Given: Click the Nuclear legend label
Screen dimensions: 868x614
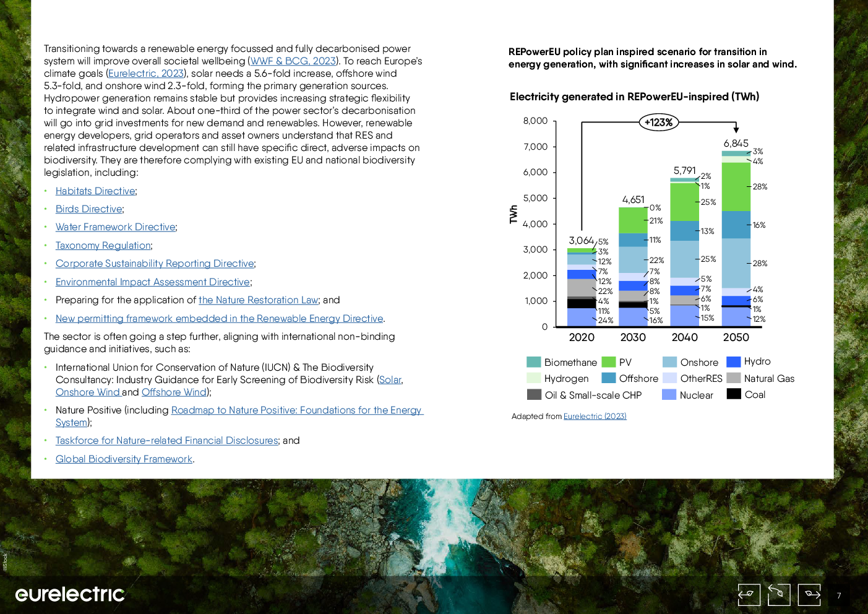Looking at the screenshot, I should pos(697,396).
